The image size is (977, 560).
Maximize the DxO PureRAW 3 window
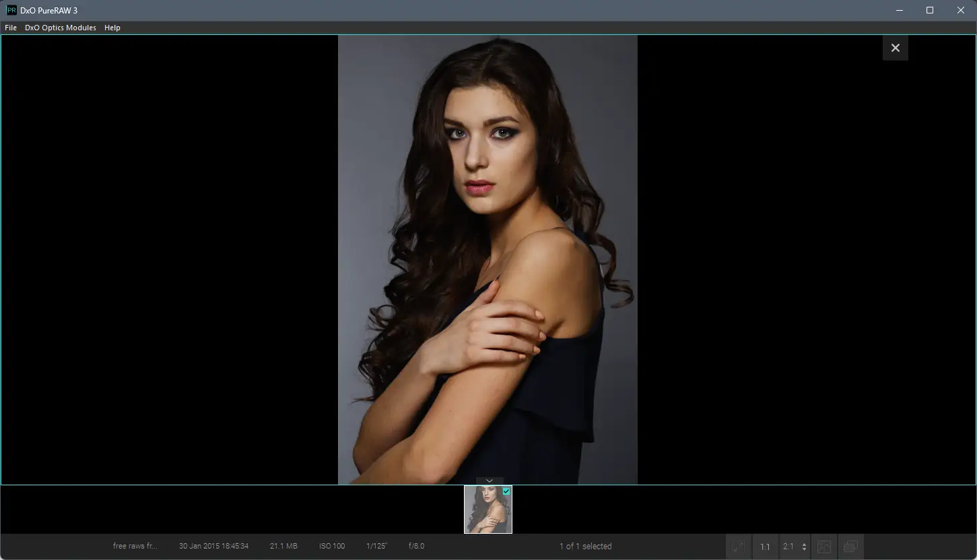click(x=930, y=10)
